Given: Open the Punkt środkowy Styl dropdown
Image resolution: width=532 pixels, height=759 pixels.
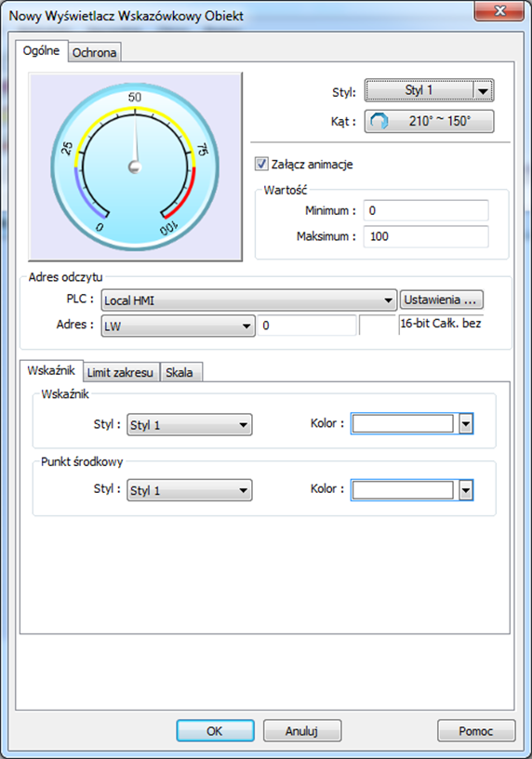Looking at the screenshot, I should [190, 490].
